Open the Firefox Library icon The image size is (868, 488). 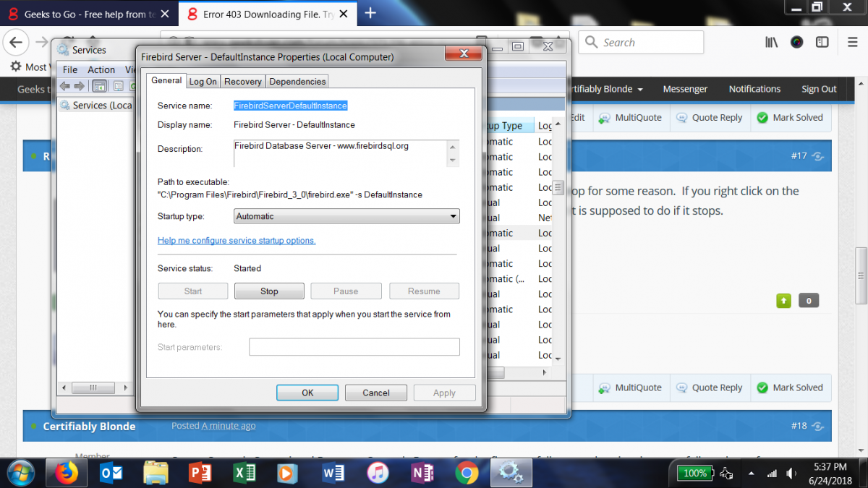(771, 42)
